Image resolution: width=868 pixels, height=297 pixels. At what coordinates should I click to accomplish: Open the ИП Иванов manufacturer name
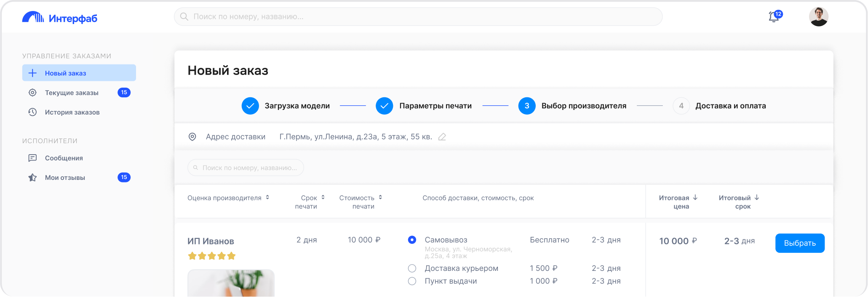(211, 241)
